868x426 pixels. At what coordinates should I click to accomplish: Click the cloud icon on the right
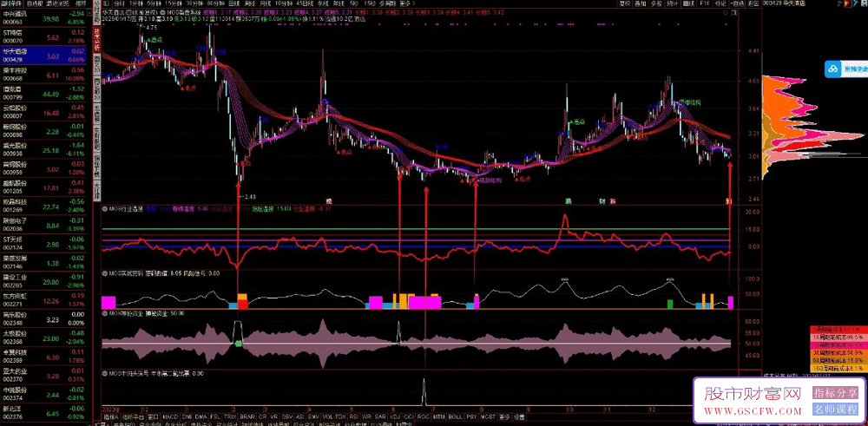[x=832, y=69]
